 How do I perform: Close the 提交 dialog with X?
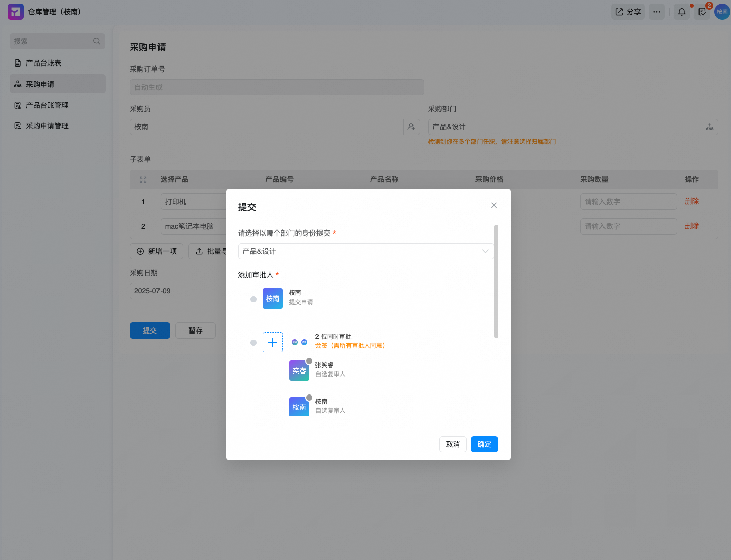pos(494,205)
